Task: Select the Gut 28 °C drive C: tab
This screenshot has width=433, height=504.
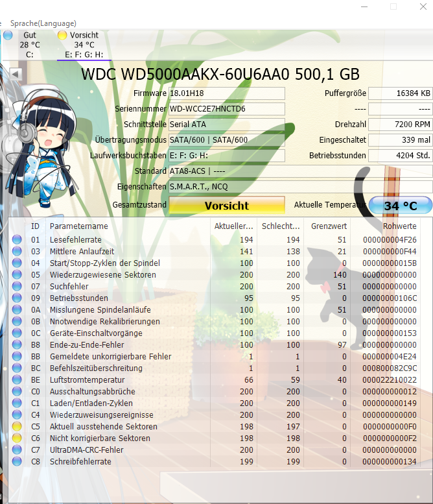Action: 30,45
